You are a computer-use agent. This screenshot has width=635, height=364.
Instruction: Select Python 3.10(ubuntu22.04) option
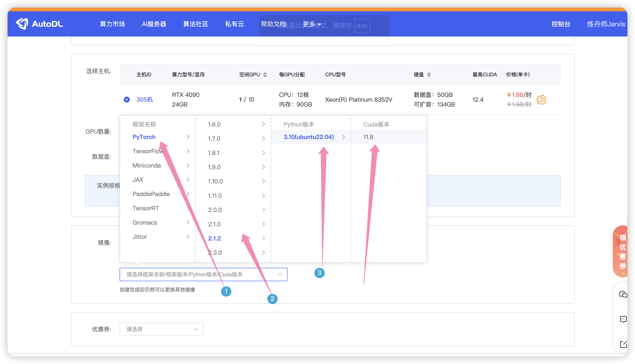click(308, 137)
